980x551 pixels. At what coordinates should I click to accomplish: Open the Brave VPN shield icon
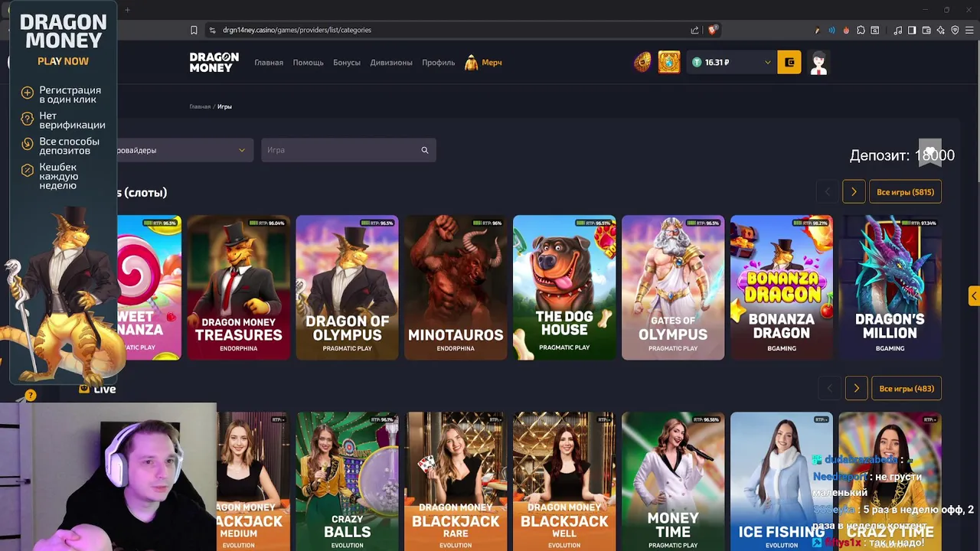pos(955,30)
